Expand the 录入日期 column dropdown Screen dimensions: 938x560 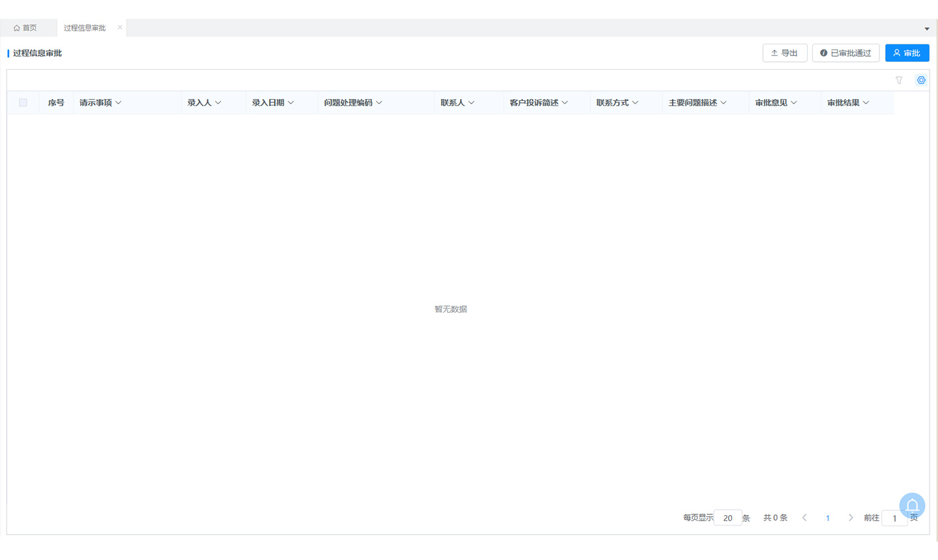coord(291,103)
